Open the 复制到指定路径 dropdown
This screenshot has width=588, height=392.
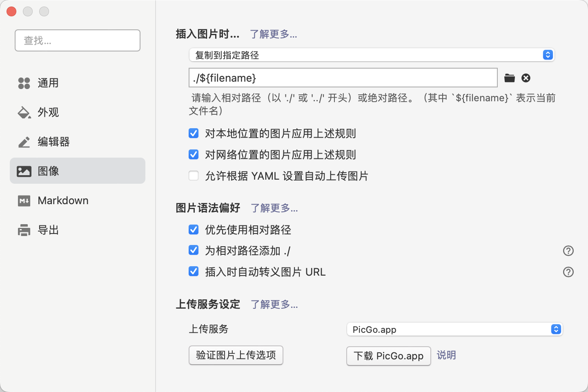372,55
